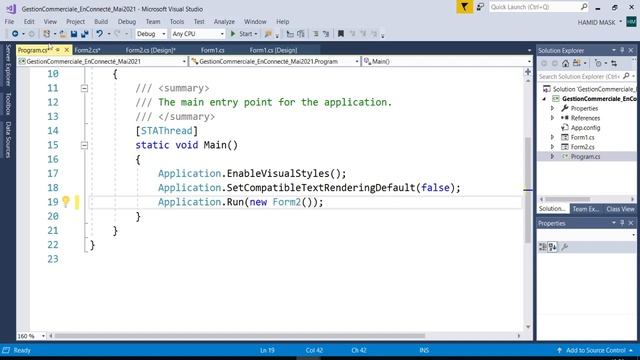This screenshot has width=640, height=360.
Task: Expand the Form1.cs node arrow
Action: pos(552,137)
